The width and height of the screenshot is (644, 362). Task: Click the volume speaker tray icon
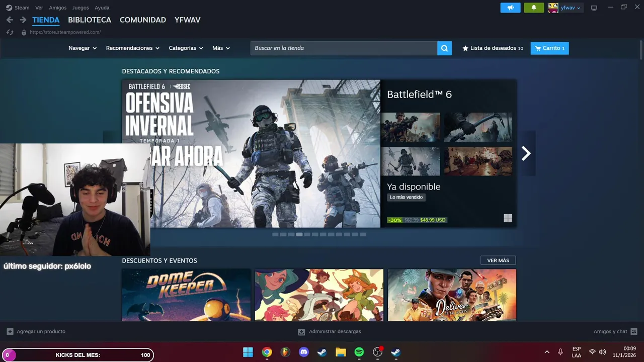point(602,352)
